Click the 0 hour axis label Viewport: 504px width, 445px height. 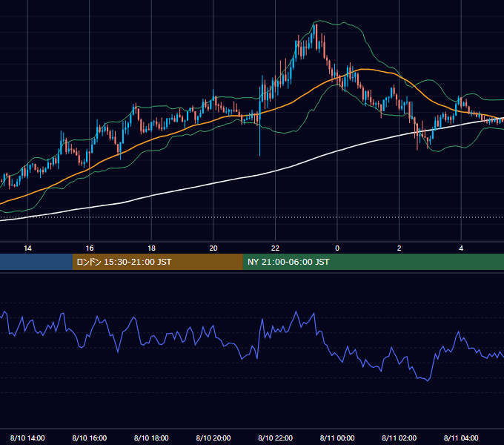(x=337, y=248)
